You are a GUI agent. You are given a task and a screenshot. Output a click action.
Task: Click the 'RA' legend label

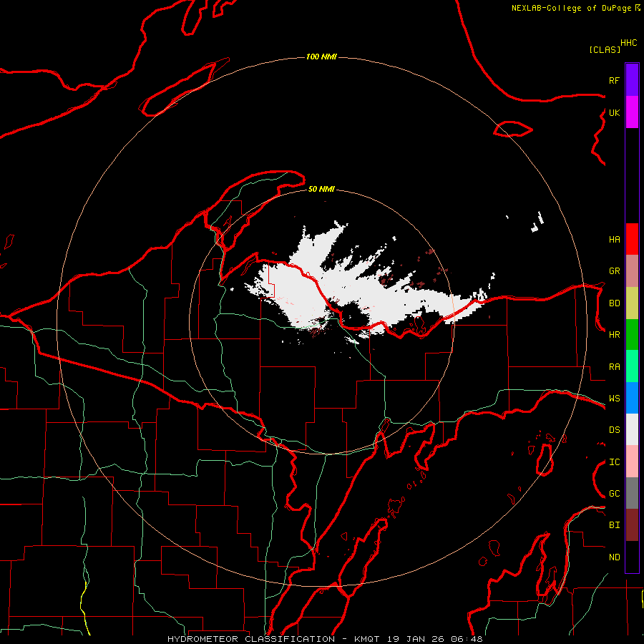(x=614, y=367)
